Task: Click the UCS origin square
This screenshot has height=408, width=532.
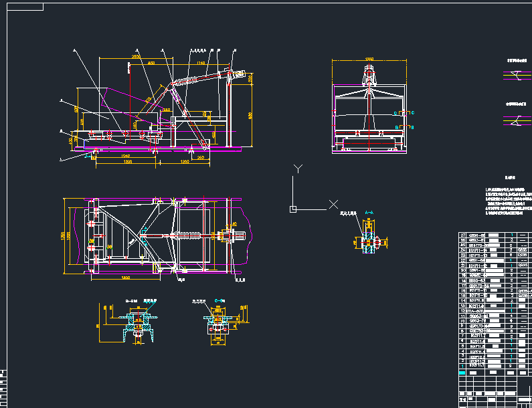Action: click(293, 209)
